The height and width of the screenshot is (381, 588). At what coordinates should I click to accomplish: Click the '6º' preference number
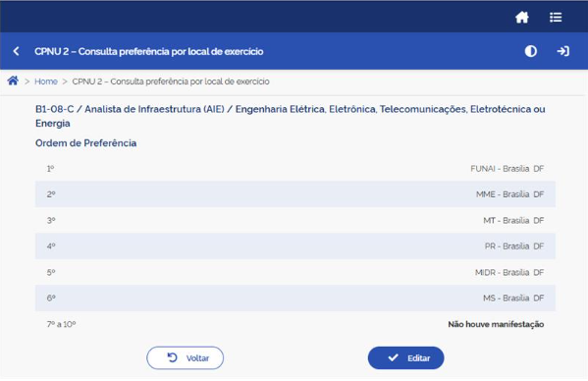click(x=51, y=299)
